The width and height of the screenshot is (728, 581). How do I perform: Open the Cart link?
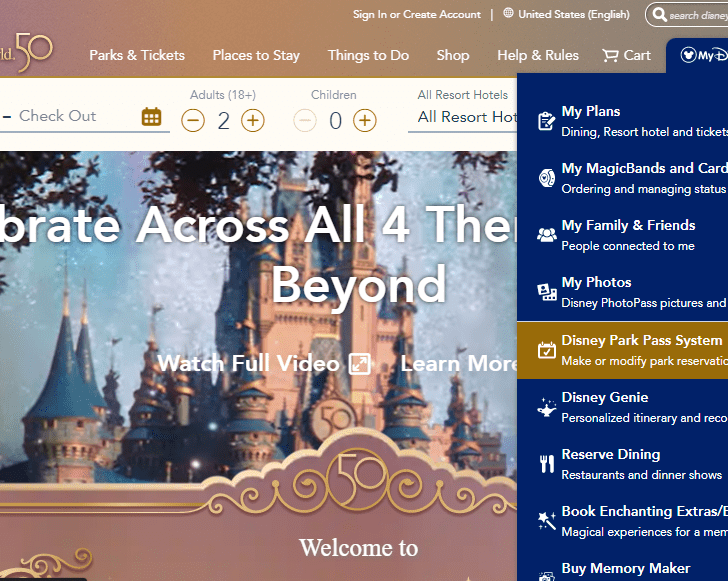coord(626,55)
